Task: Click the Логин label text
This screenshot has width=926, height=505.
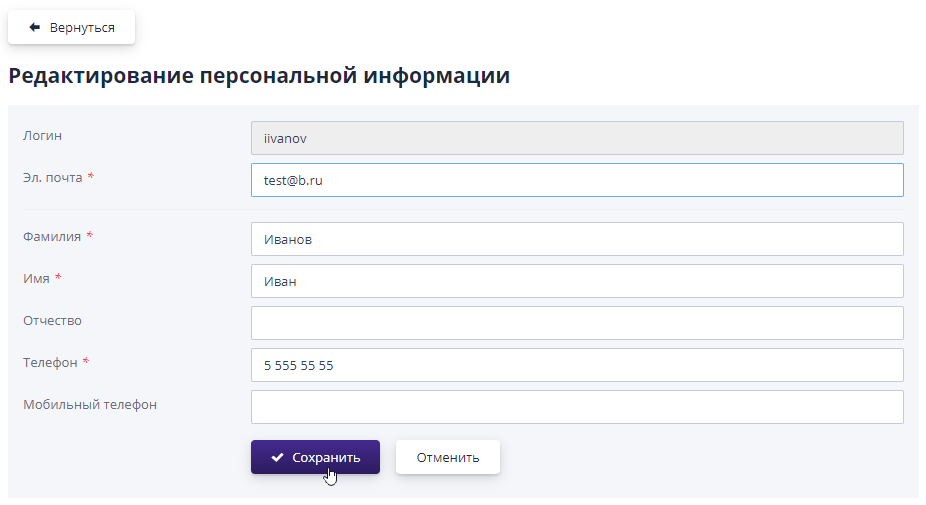Action: (x=43, y=135)
